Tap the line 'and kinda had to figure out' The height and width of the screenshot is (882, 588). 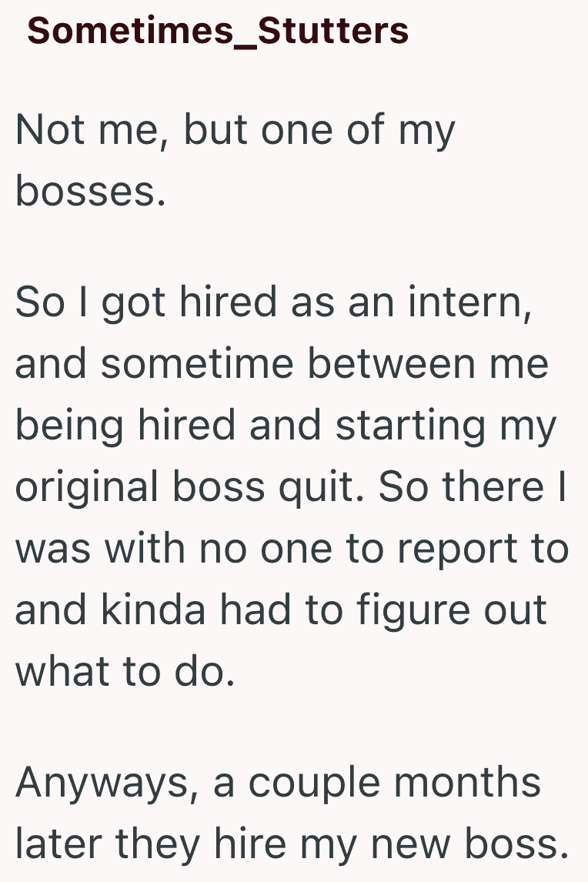tap(281, 611)
